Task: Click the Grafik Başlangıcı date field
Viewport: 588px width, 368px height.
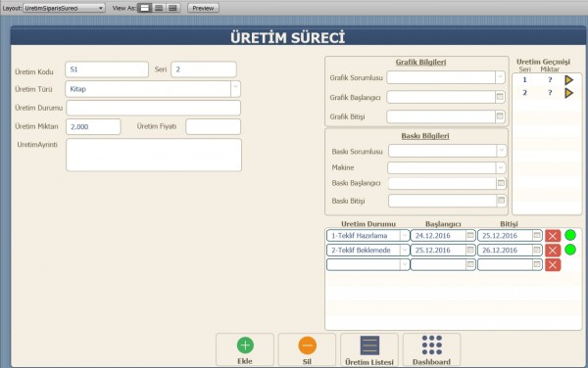Action: coord(441,97)
